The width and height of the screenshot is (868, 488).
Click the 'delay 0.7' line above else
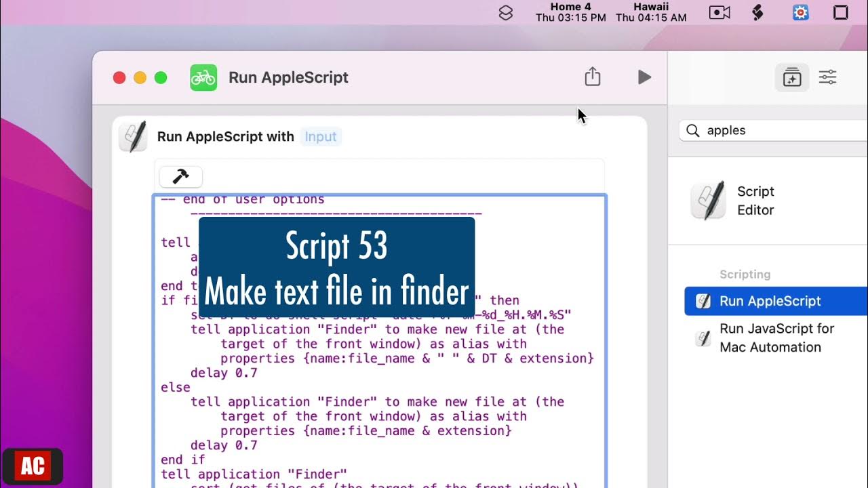coord(224,373)
